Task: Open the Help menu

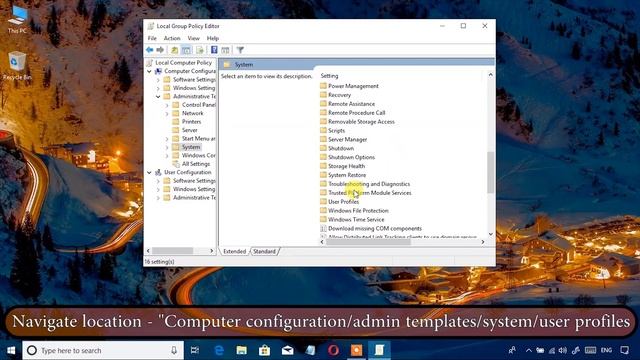Action: click(213, 38)
